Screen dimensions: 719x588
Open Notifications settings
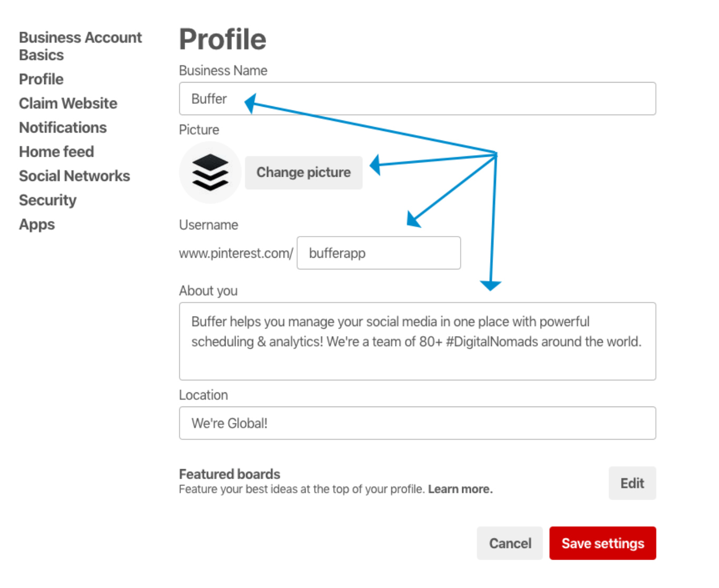[x=63, y=128]
